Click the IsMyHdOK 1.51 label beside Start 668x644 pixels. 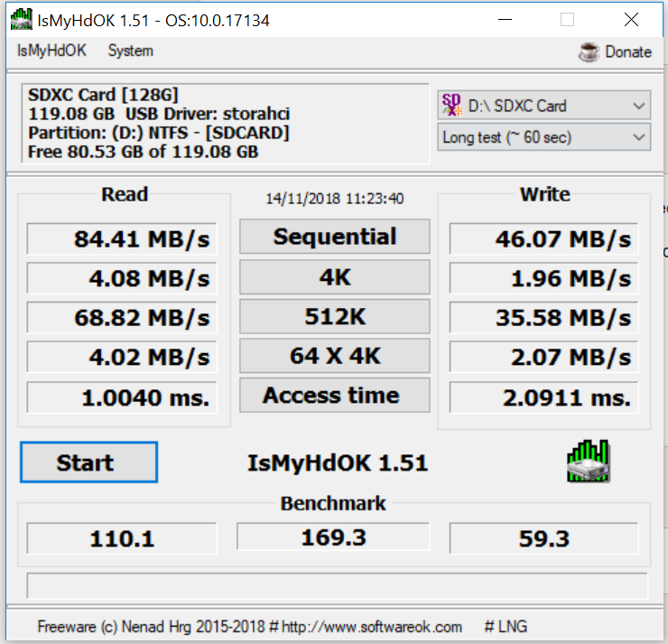(x=338, y=462)
